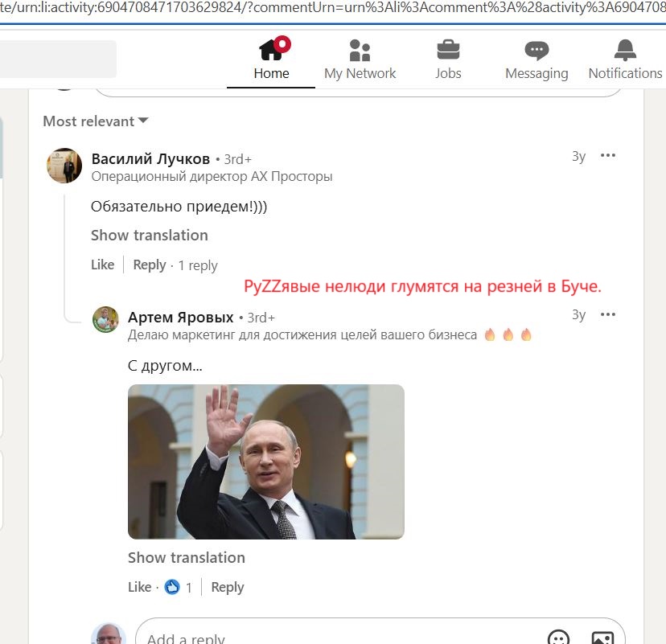Open Notifications bell icon

click(x=625, y=50)
